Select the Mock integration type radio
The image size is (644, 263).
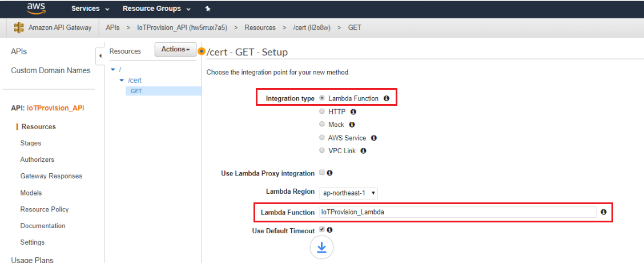(322, 124)
